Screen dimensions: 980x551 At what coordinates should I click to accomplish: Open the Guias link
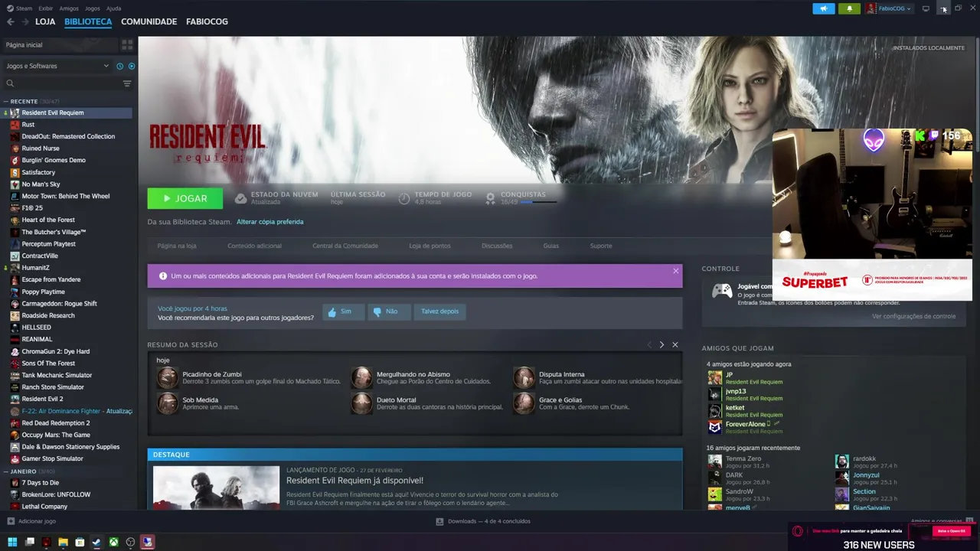click(551, 246)
